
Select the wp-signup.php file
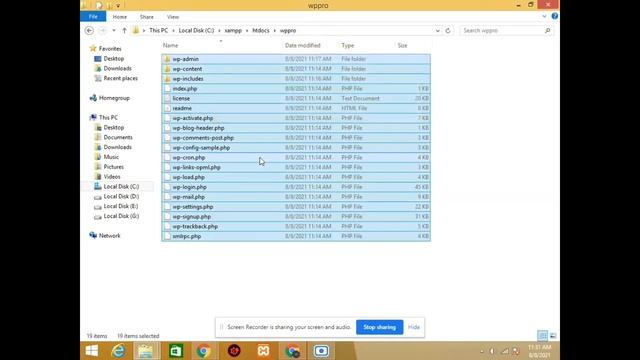[296, 216]
